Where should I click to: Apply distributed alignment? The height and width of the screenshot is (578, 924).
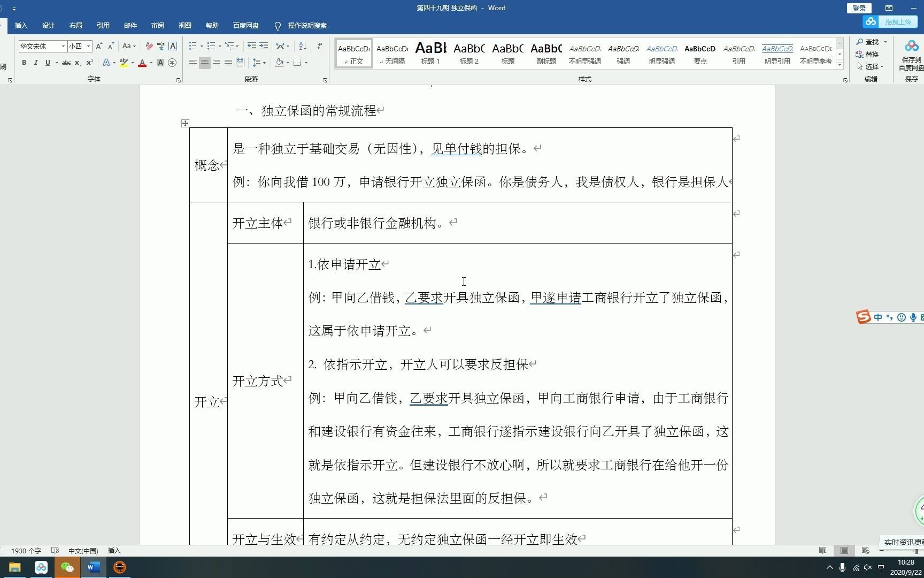click(x=240, y=63)
